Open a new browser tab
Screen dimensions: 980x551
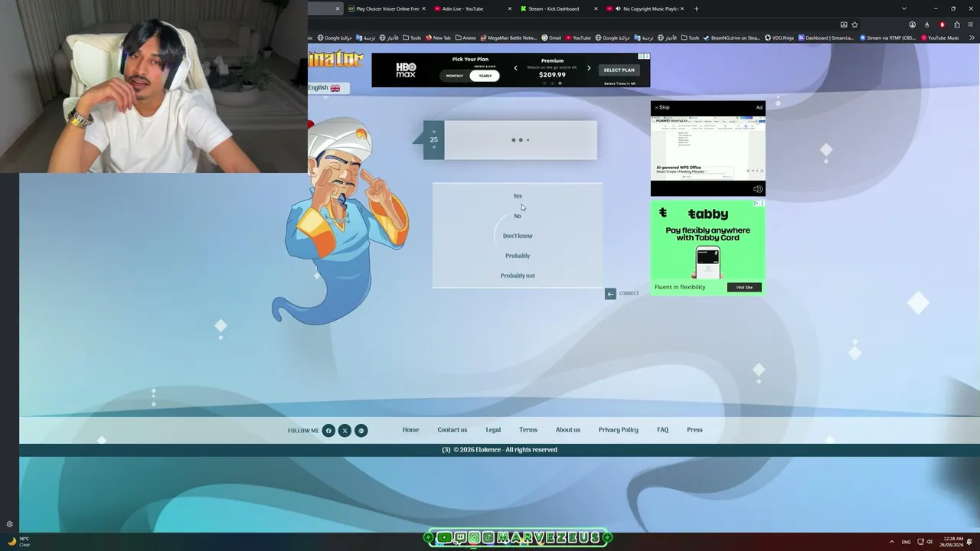tap(696, 8)
